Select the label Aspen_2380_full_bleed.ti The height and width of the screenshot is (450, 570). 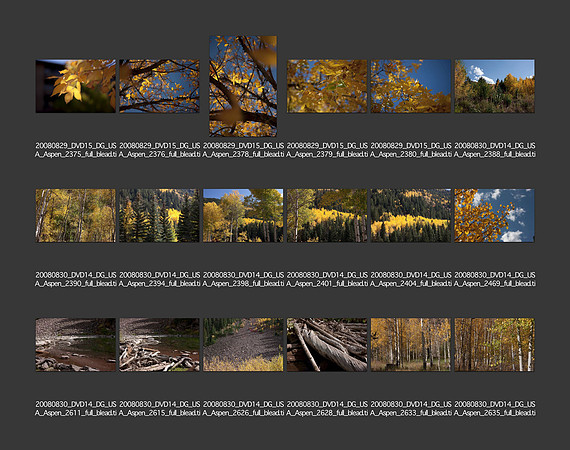410,150
